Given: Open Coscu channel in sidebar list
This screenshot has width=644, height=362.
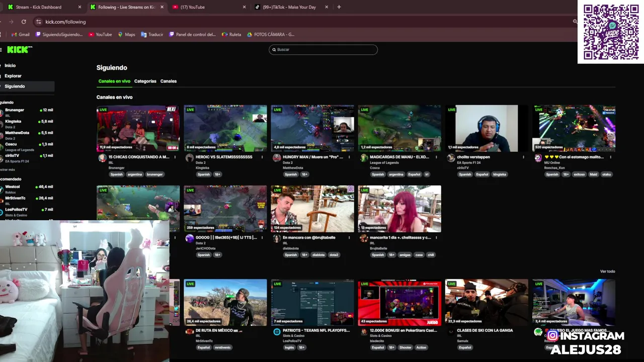Looking at the screenshot, I should click(x=27, y=147).
